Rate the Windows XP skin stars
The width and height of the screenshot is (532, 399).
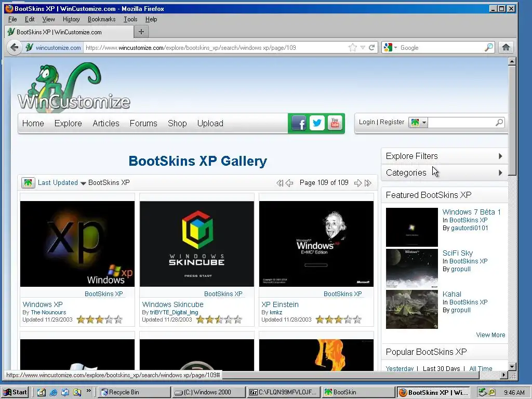click(x=99, y=320)
